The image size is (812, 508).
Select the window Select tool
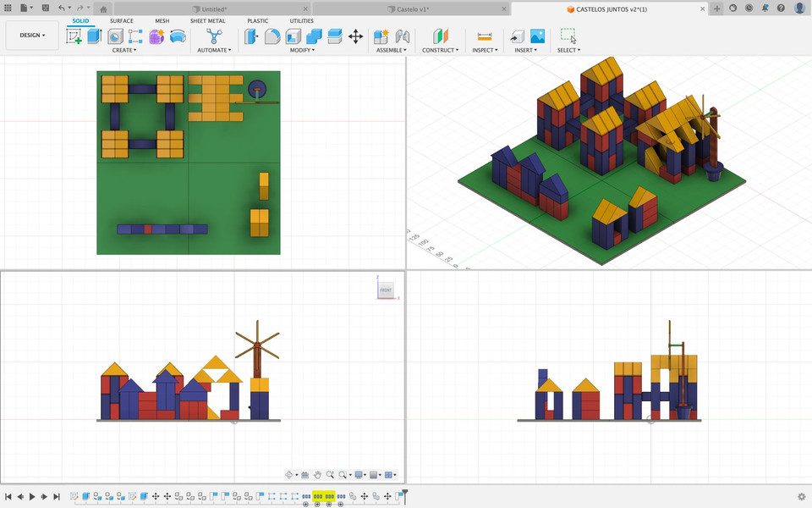pos(568,36)
